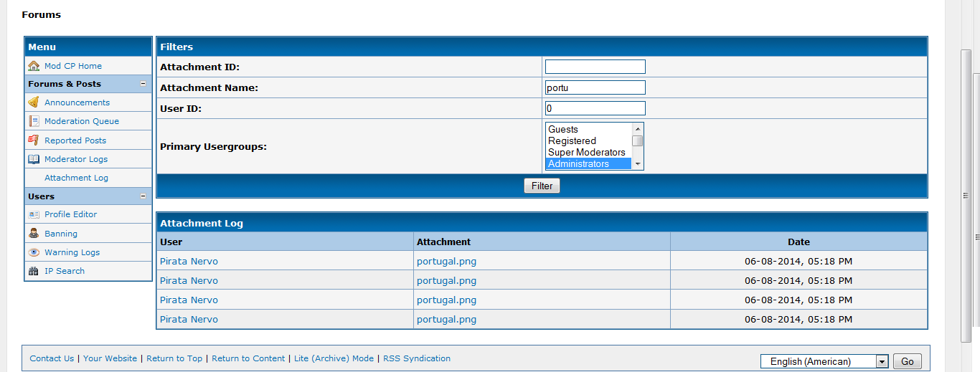Open RSS Syndication link
The height and width of the screenshot is (372, 980).
click(x=417, y=358)
